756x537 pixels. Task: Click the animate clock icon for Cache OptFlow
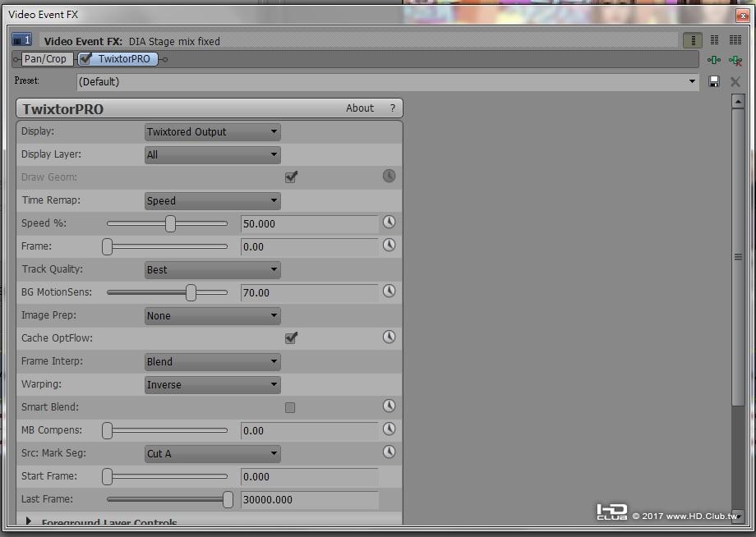[389, 337]
